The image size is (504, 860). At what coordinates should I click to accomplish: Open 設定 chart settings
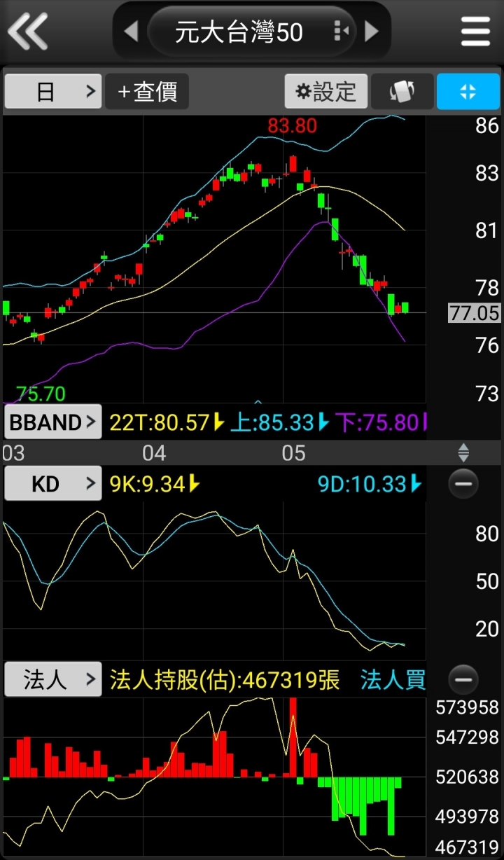pos(326,92)
